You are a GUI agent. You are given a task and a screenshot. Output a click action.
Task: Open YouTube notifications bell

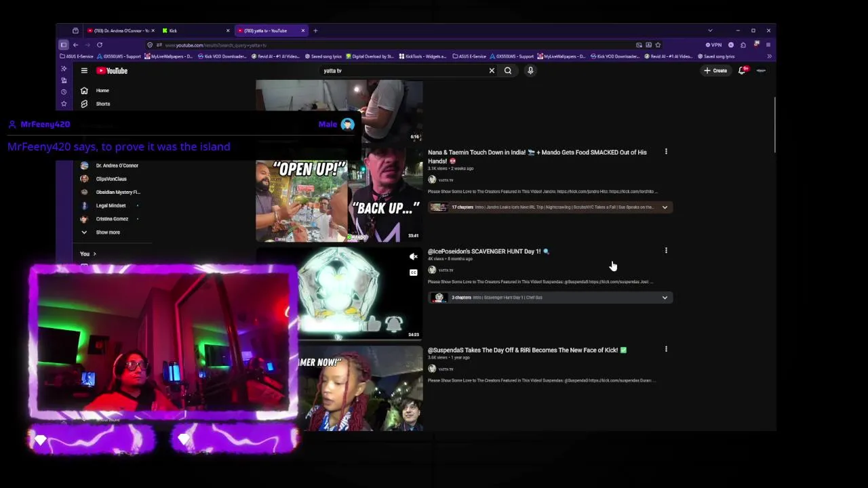click(742, 70)
